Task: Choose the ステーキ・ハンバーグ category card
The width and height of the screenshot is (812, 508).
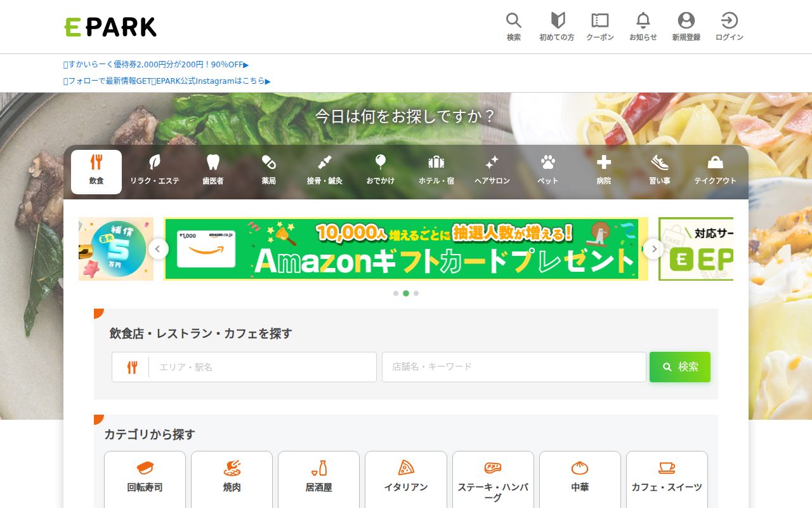Action: click(x=493, y=479)
